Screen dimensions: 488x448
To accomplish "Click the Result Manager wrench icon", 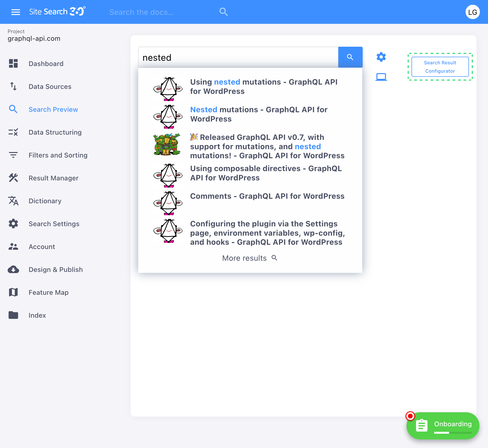I will [13, 178].
